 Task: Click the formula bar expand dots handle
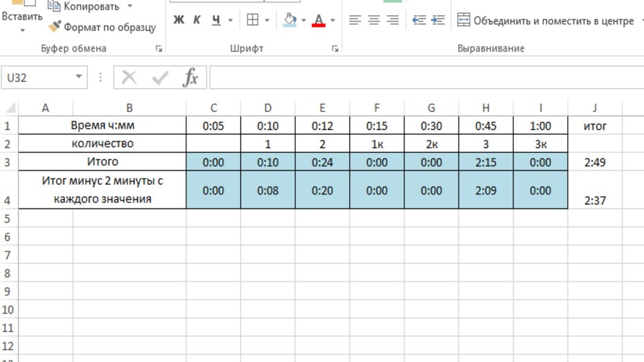click(100, 77)
